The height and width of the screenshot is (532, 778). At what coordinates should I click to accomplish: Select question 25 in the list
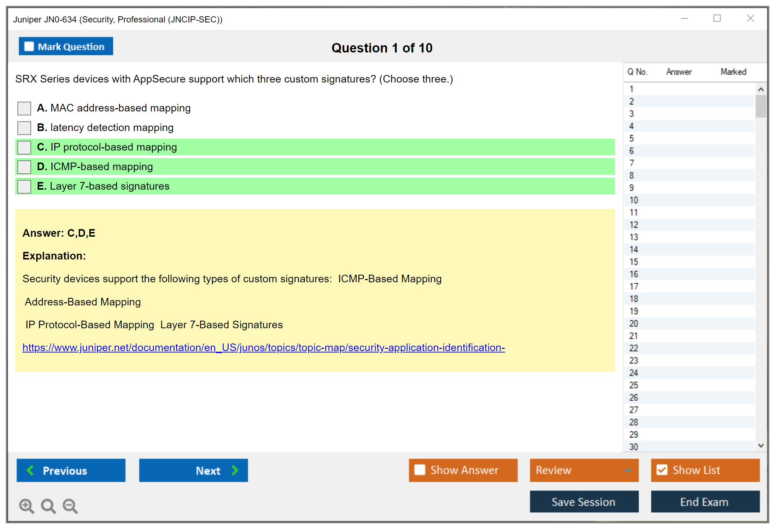(634, 385)
